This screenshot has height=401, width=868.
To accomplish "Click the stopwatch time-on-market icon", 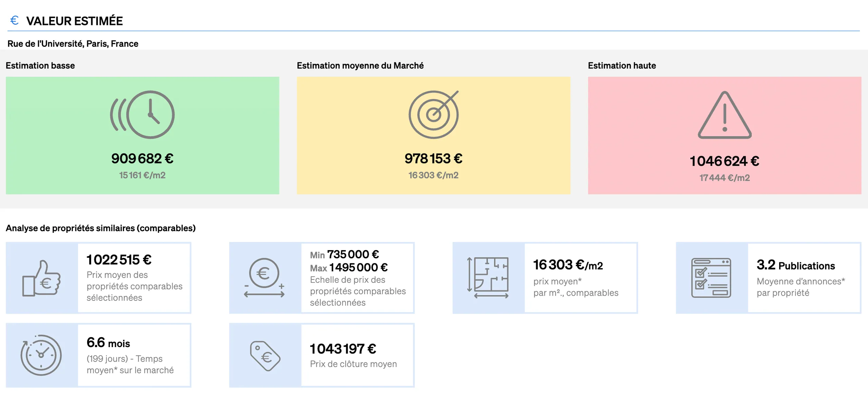I will point(41,355).
